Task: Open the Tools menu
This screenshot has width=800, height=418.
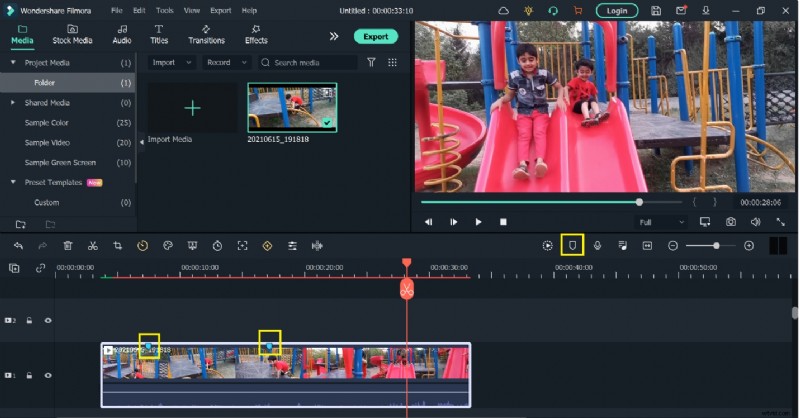Action: tap(164, 10)
